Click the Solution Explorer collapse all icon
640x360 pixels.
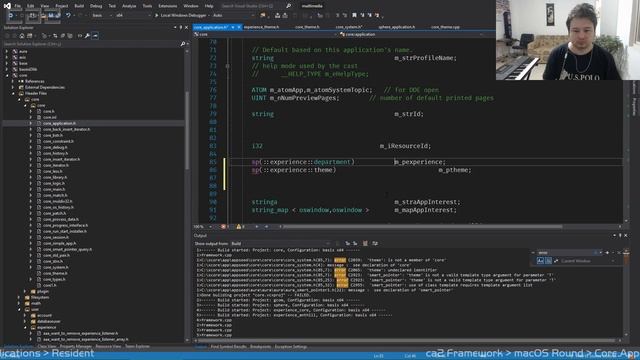pyautogui.click(x=62, y=36)
